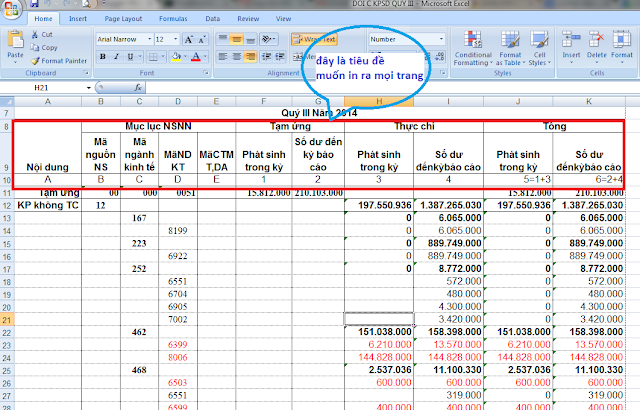Screen dimensions: 640x410
Task: Open Format as Table gallery
Action: [510, 48]
